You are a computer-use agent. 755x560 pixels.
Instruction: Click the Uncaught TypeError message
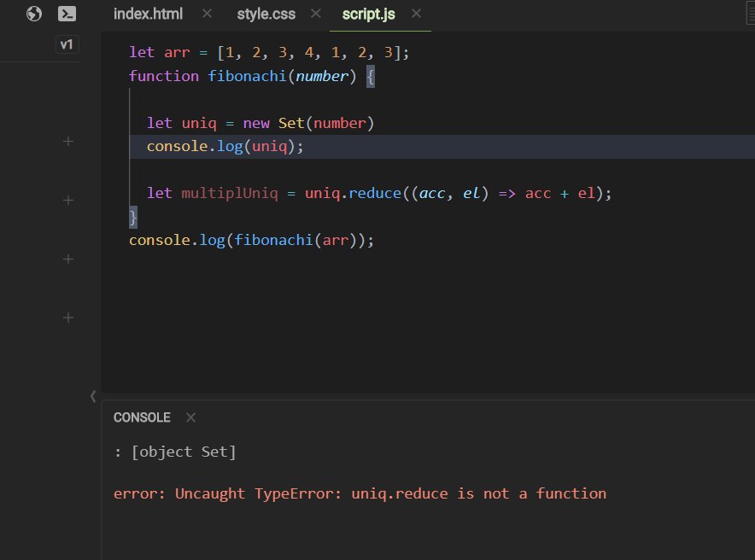pyautogui.click(x=360, y=493)
